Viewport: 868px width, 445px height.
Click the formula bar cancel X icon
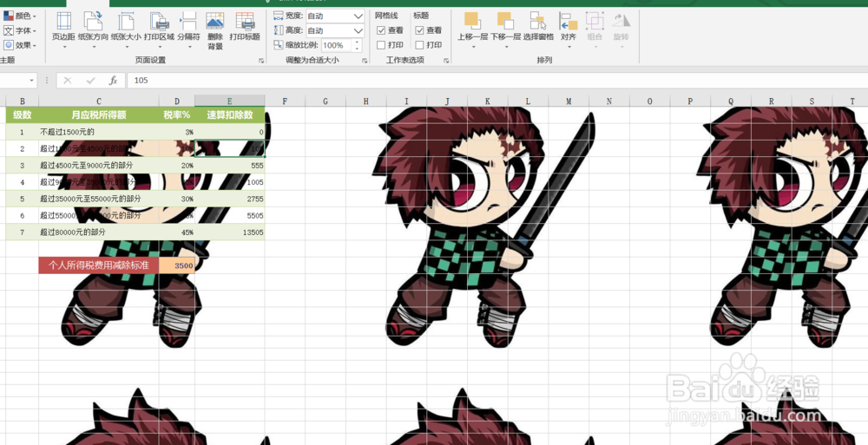click(68, 81)
